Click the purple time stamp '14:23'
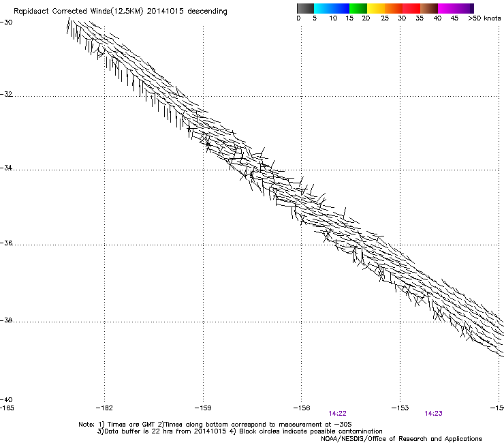The height and width of the screenshot is (443, 504). (x=433, y=414)
